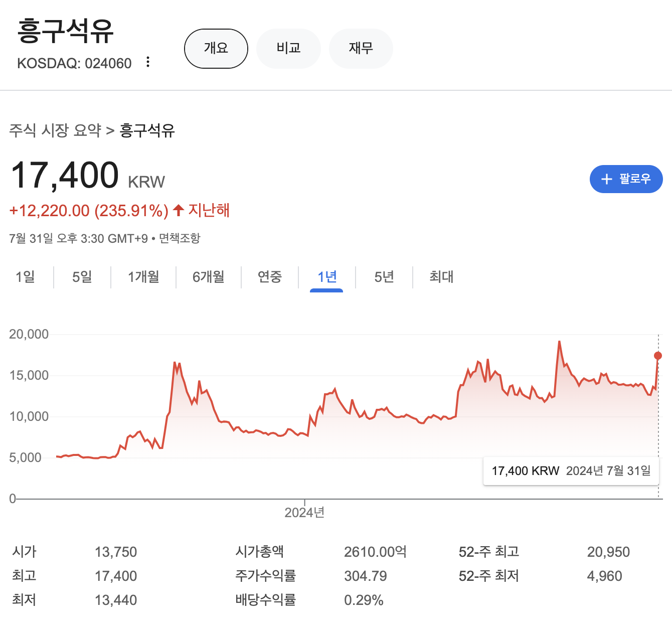Go to 주식 시장 요약 breadcrumb link

55,130
